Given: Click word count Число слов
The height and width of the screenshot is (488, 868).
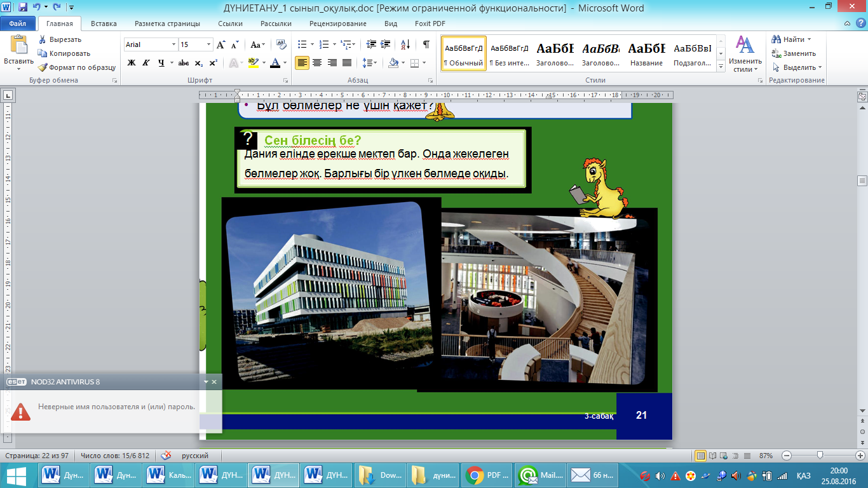Looking at the screenshot, I should [x=115, y=456].
